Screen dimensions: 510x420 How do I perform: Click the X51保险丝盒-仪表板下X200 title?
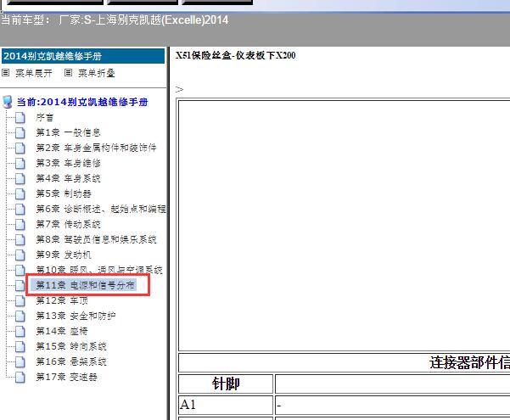point(236,56)
